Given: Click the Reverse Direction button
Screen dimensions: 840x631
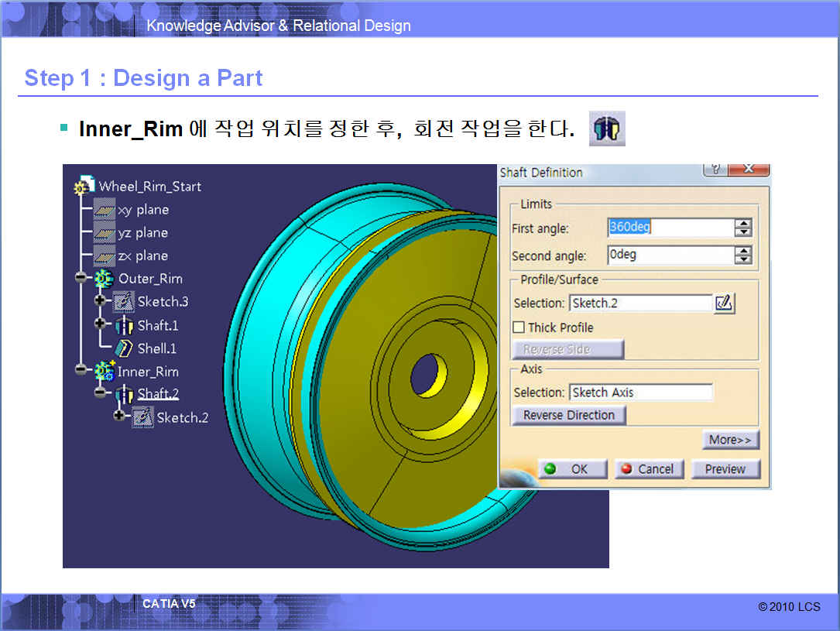Looking at the screenshot, I should point(568,415).
